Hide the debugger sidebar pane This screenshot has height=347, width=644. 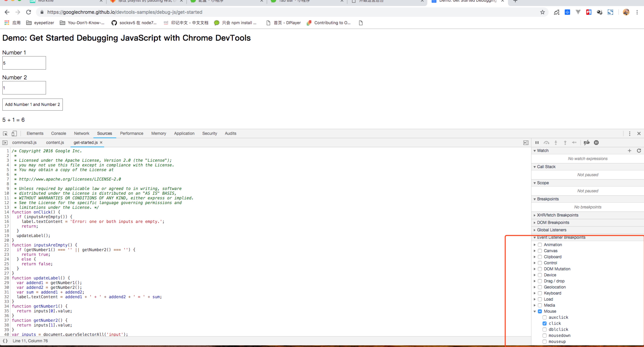pos(526,143)
